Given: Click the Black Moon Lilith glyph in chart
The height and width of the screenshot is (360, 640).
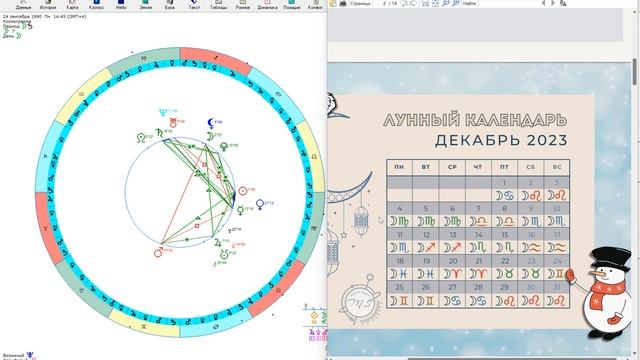Looking at the screenshot, I should (211, 123).
